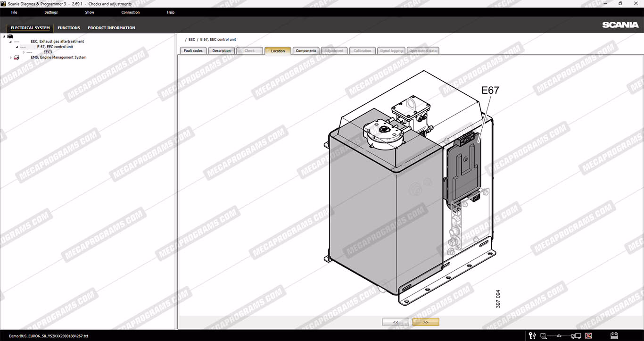Open the Connection menu
644x341 pixels.
(130, 12)
